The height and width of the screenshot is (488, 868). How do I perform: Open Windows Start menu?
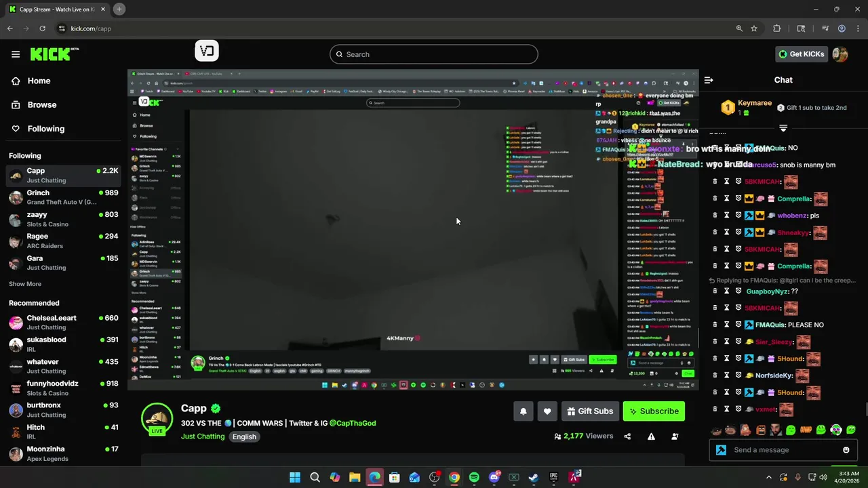tap(295, 477)
